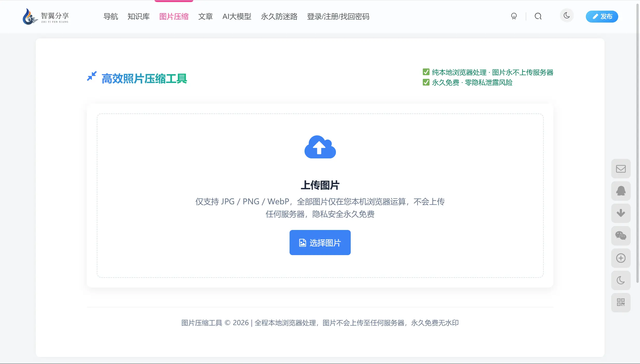Click the 选择图片 button
This screenshot has height=364, width=640.
[320, 242]
